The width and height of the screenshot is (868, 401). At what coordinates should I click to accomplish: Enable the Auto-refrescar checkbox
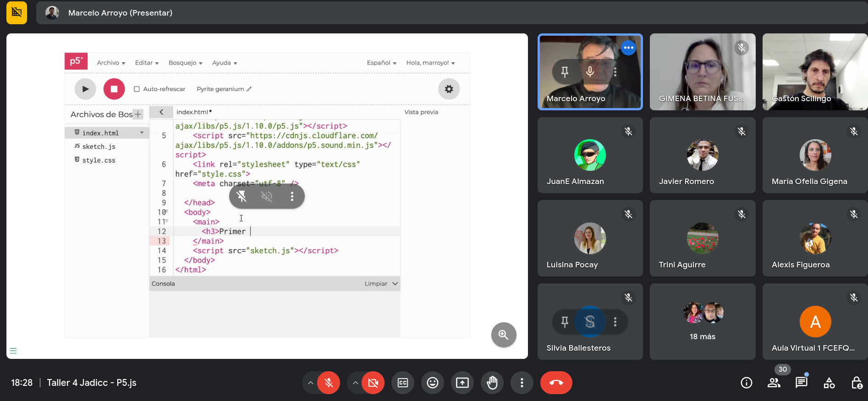point(137,89)
